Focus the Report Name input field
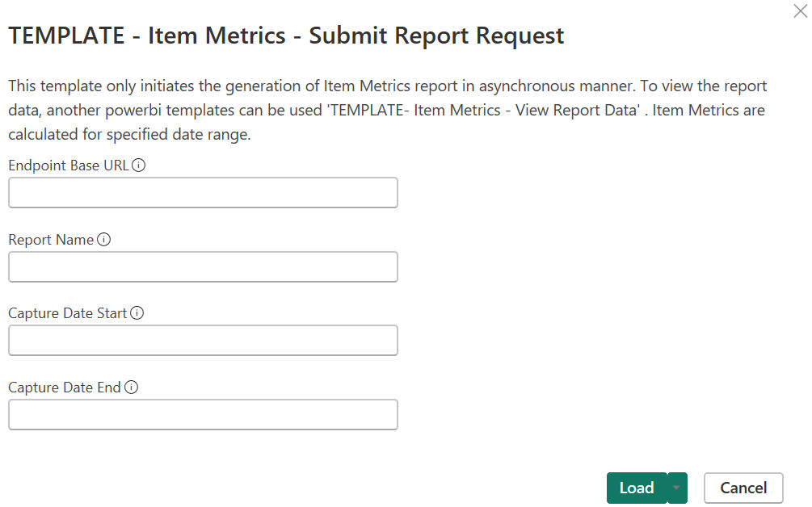Image resolution: width=812 pixels, height=507 pixels. [203, 267]
